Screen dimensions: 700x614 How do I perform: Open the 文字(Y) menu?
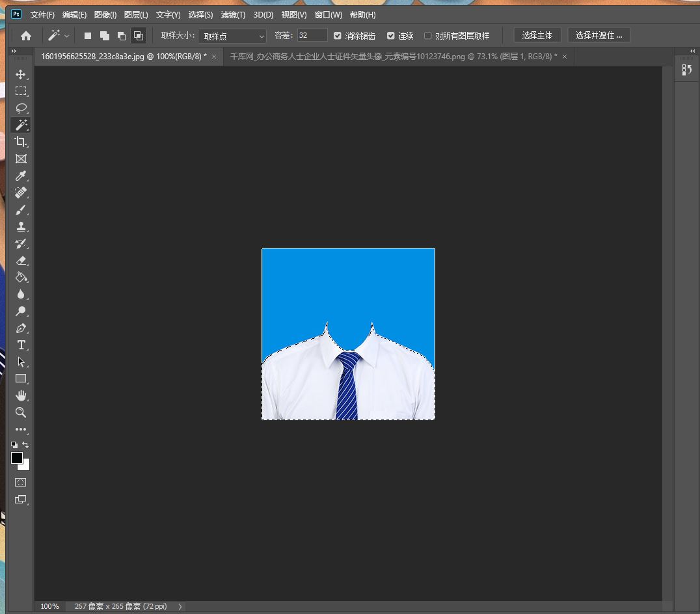168,15
